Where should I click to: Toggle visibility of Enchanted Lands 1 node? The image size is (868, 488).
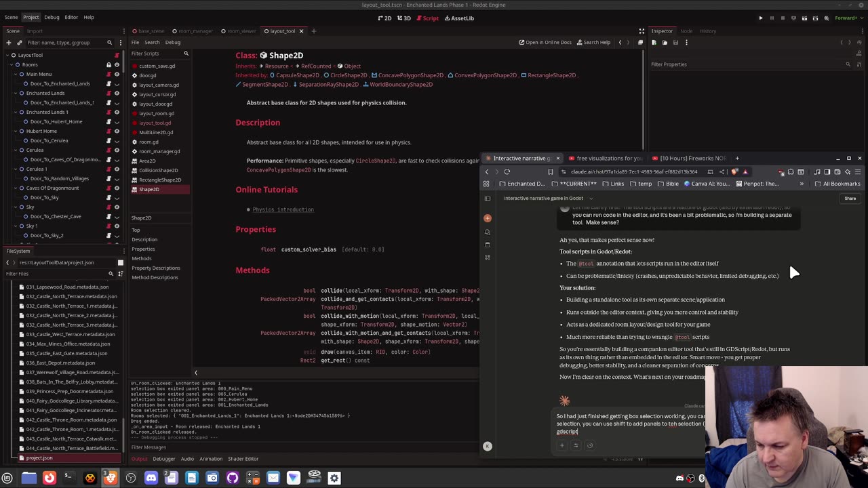click(117, 112)
